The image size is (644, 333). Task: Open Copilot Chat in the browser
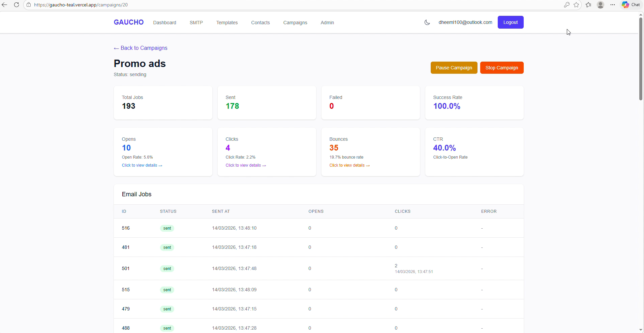point(630,5)
